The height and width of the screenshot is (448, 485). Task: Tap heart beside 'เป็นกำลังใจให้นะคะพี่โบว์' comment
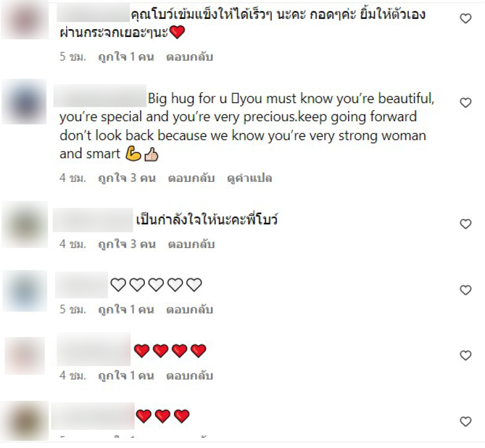point(466,224)
